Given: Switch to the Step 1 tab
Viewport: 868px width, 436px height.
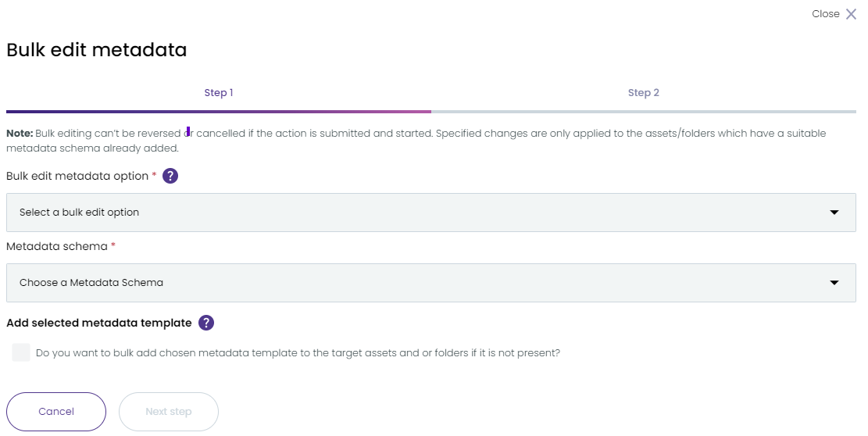Looking at the screenshot, I should (x=219, y=93).
